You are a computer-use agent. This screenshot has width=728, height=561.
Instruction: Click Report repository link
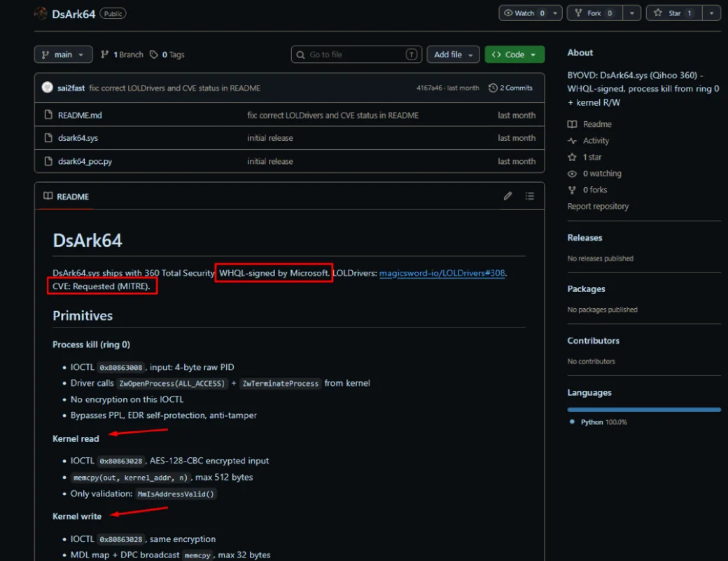point(598,206)
